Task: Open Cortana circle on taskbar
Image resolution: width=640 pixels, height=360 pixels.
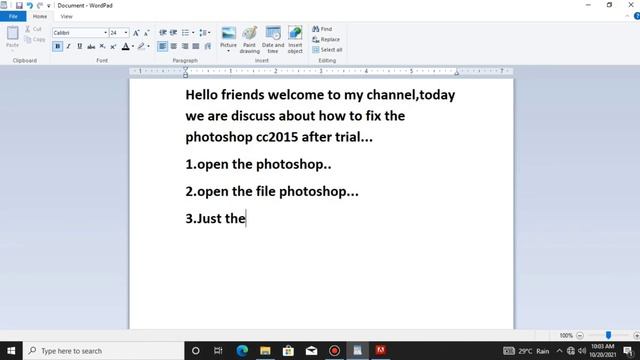Action: point(196,351)
